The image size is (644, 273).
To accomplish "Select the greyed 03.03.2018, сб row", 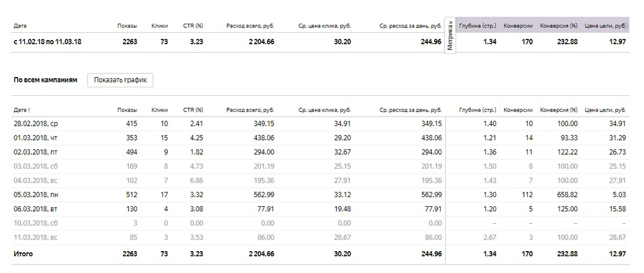I will coord(36,167).
